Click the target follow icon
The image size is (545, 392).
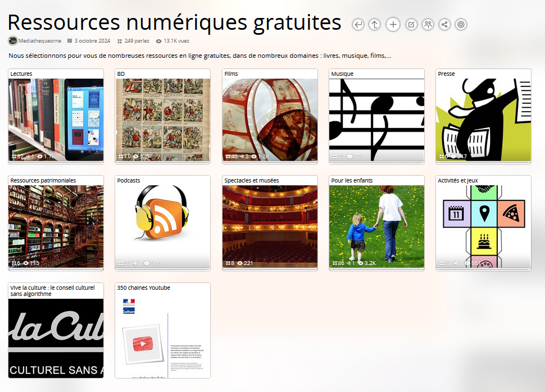coord(461,25)
